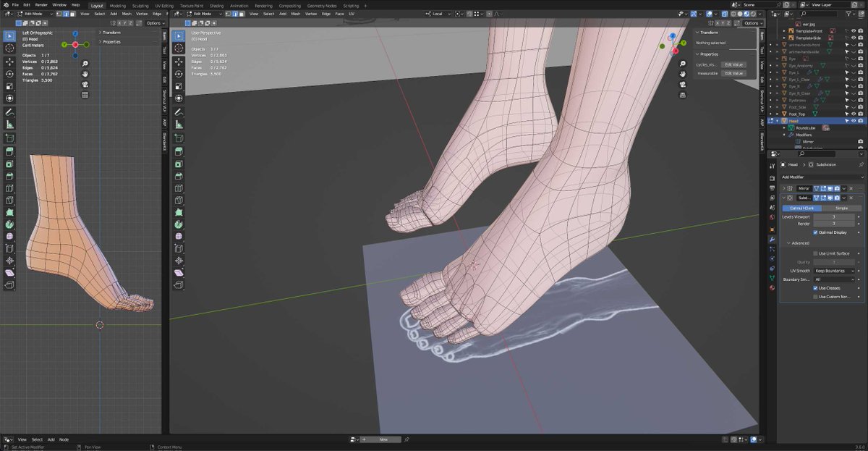Open the Modifier properties wrench tab

(773, 239)
